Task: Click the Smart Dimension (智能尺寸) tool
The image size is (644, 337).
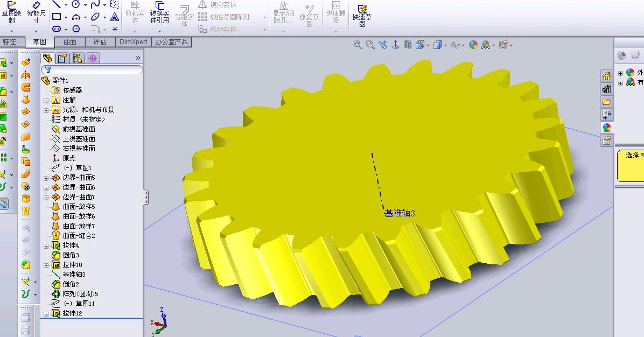Action: (36, 13)
